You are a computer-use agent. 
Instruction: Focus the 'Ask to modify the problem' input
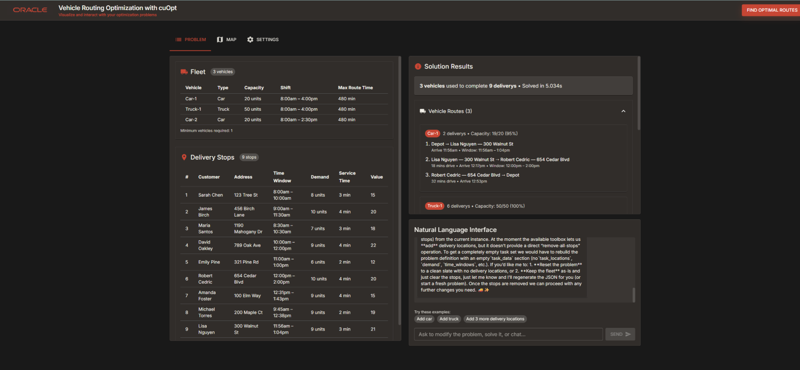508,334
